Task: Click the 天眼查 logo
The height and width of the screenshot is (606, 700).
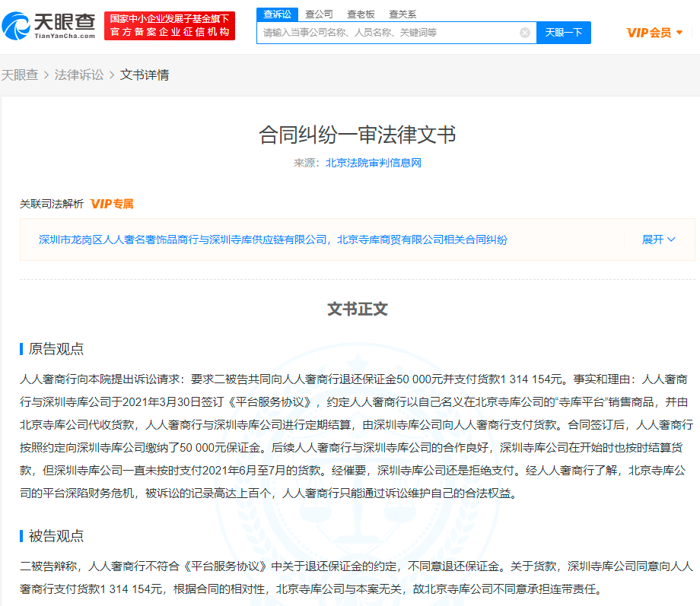Action: click(49, 26)
